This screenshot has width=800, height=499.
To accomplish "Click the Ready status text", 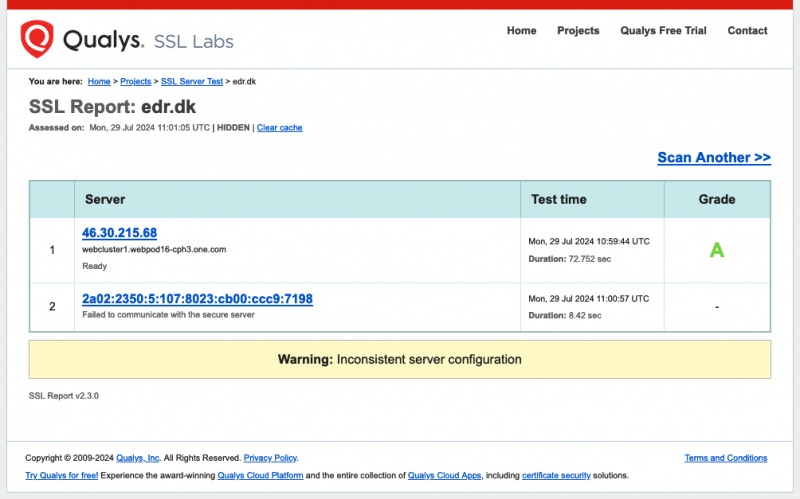I will point(94,266).
